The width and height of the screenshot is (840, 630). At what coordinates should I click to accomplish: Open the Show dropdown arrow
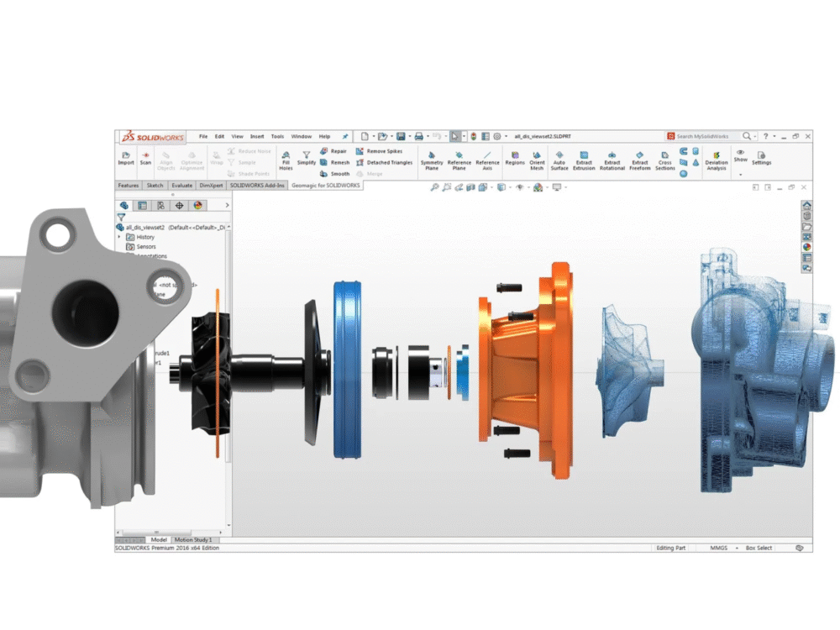740,175
